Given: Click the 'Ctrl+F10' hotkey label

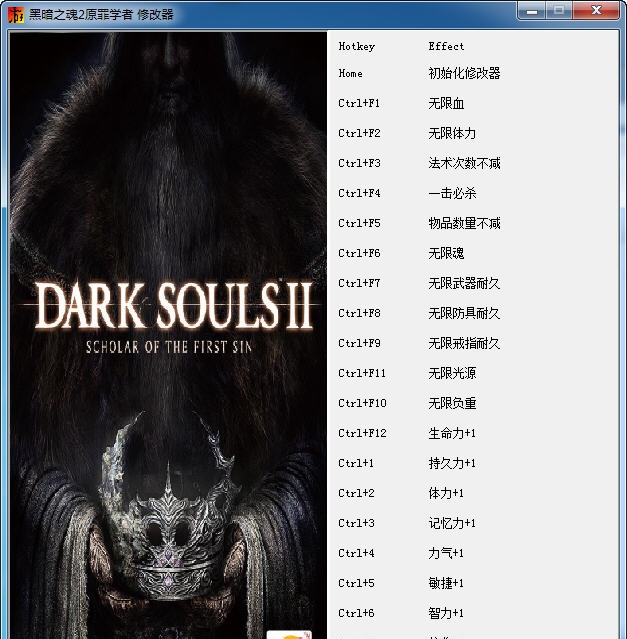Looking at the screenshot, I should click(x=362, y=403).
